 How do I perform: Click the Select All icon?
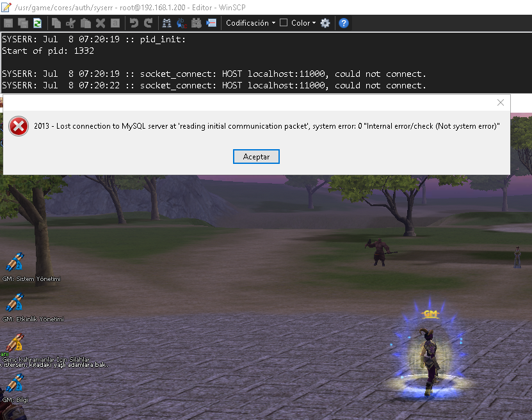coord(115,23)
